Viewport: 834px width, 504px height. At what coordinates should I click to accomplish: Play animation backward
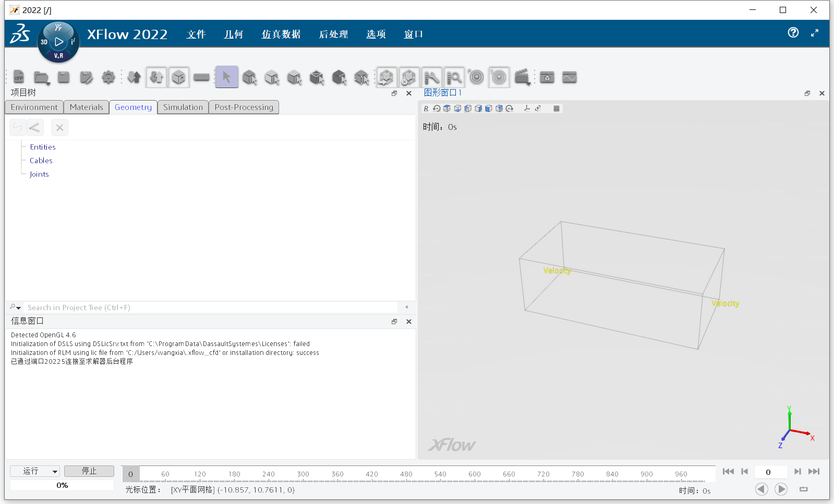point(762,489)
